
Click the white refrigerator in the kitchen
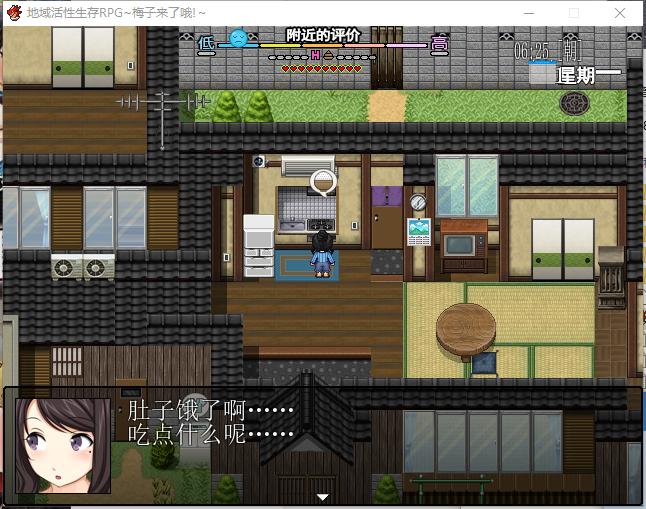tap(259, 246)
